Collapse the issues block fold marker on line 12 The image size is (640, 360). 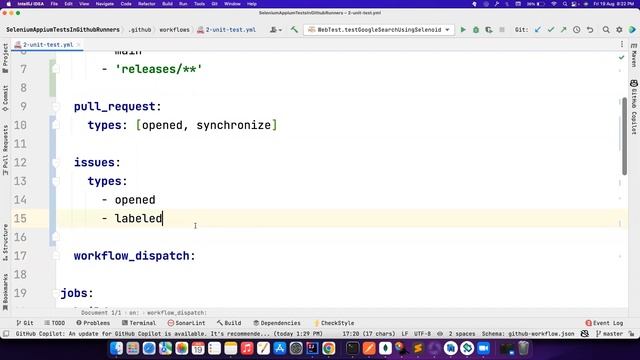point(56,162)
